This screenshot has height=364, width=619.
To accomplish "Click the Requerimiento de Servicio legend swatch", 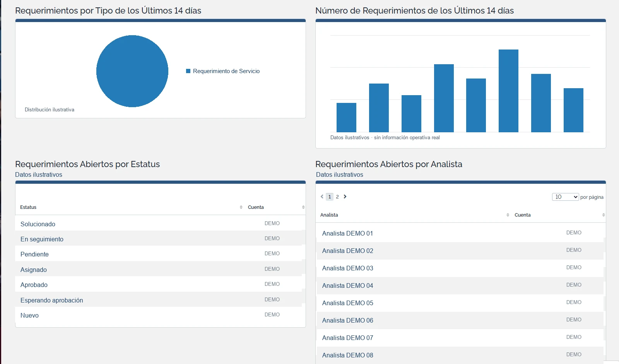I will point(188,71).
